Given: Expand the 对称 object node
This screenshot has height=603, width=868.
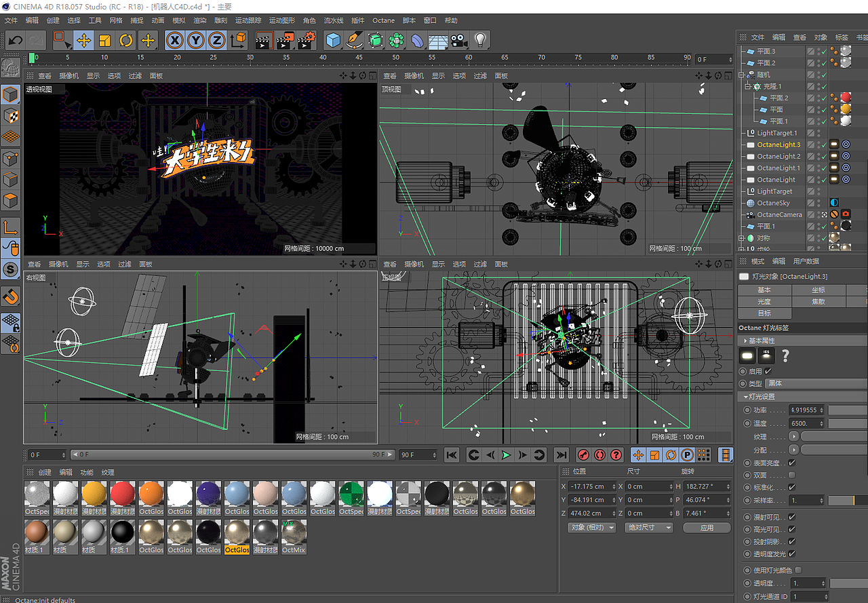Looking at the screenshot, I should (x=742, y=238).
